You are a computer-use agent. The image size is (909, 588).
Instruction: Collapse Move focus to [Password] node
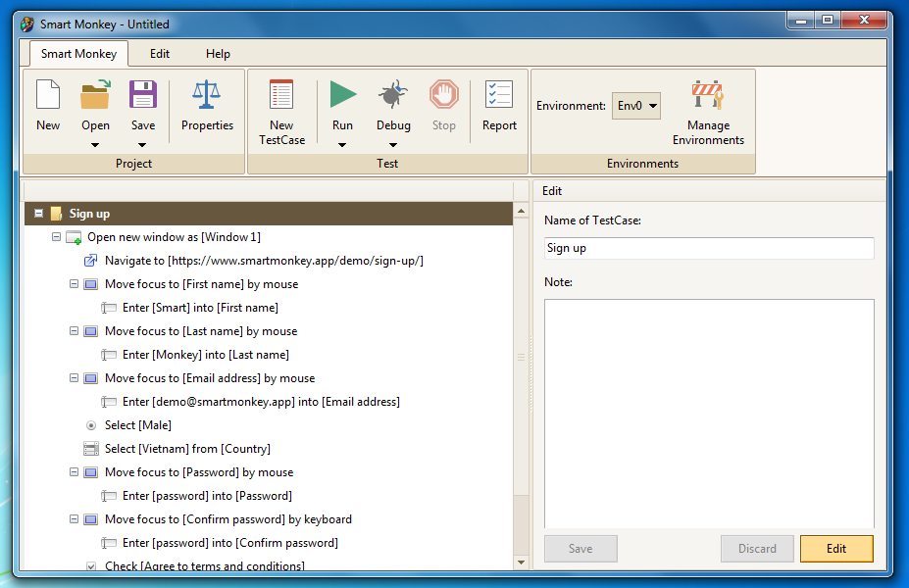[74, 471]
